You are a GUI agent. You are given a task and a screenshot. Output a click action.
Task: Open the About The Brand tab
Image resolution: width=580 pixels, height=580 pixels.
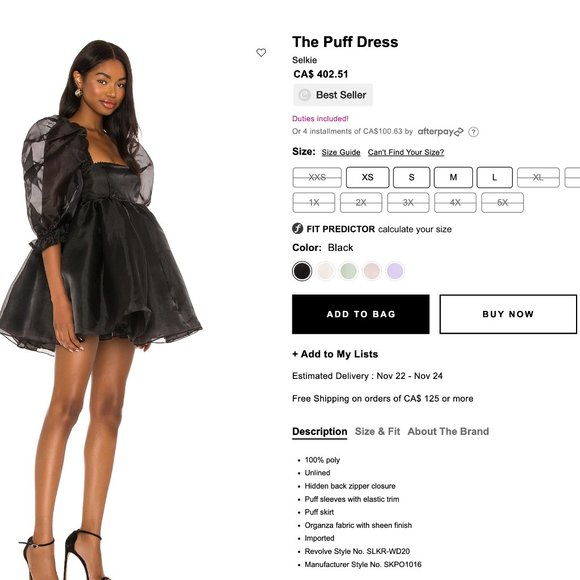coord(448,431)
